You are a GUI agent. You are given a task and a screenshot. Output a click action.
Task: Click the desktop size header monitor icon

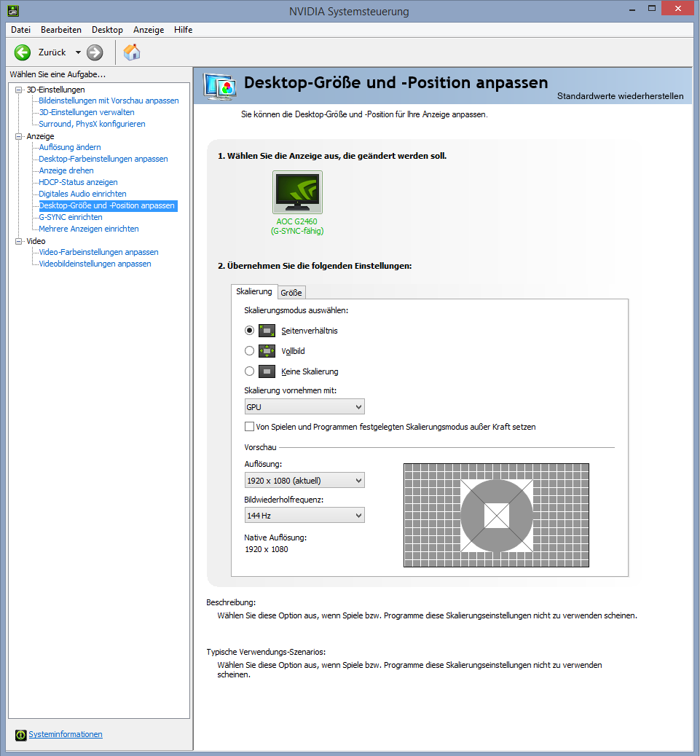(220, 86)
